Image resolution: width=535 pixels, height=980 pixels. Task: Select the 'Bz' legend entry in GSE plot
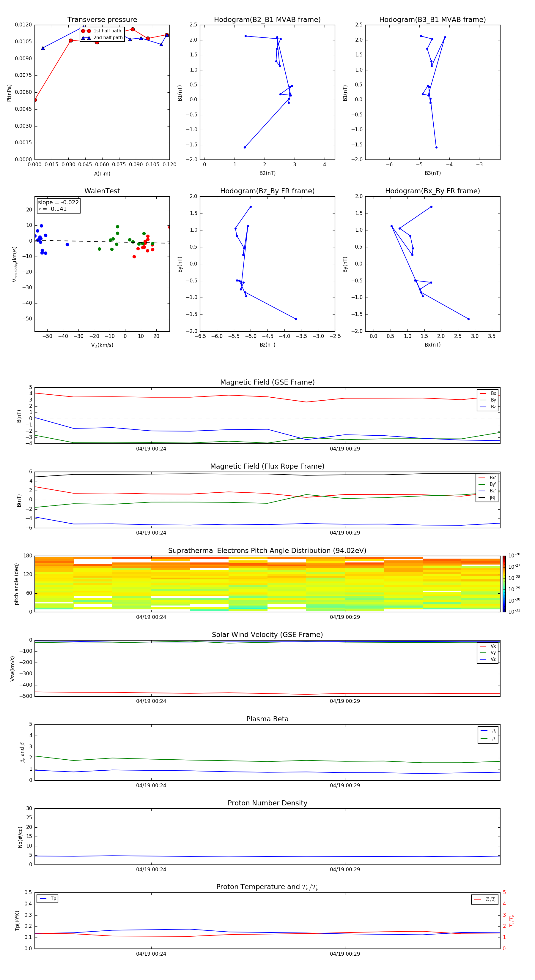point(488,407)
